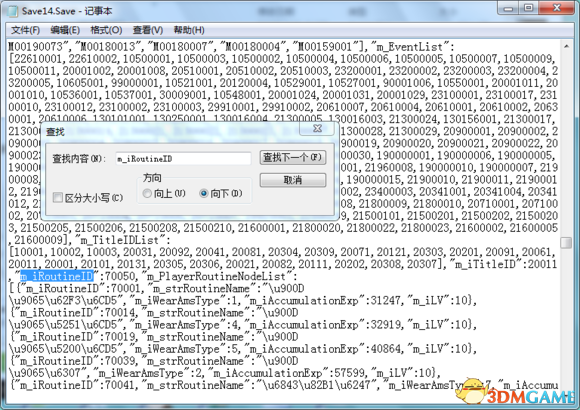Image resolution: width=580 pixels, height=410 pixels.
Task: Click 取消 cancel button
Action: point(293,180)
